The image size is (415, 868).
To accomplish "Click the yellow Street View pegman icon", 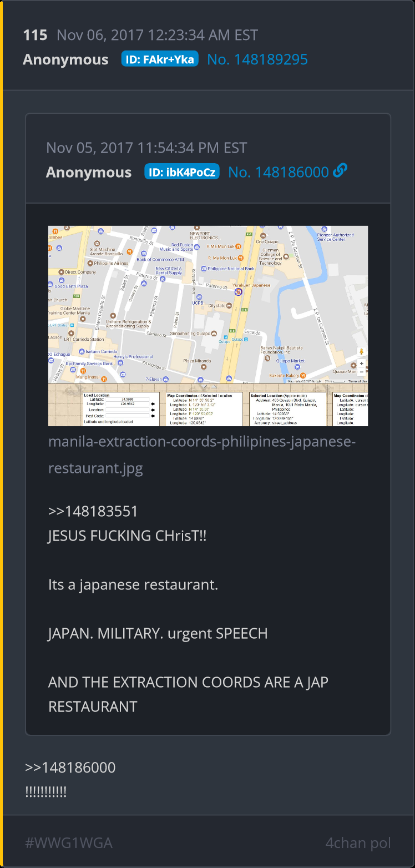I will (362, 352).
